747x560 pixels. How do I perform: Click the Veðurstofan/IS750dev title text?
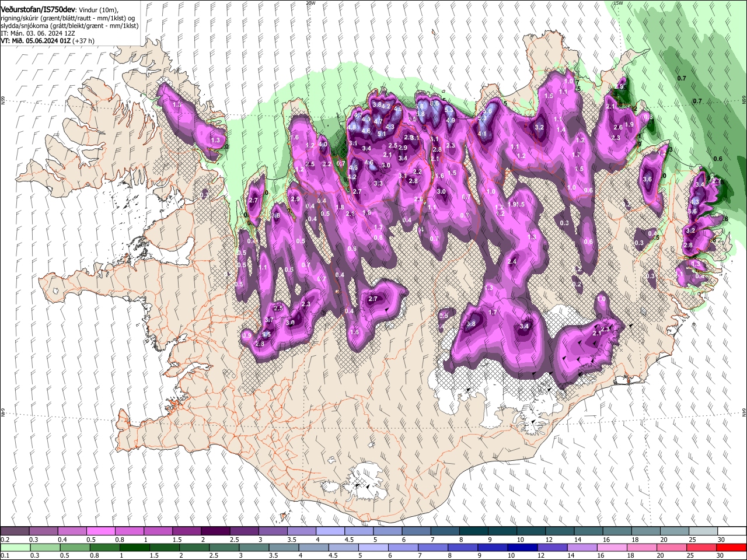point(38,9)
